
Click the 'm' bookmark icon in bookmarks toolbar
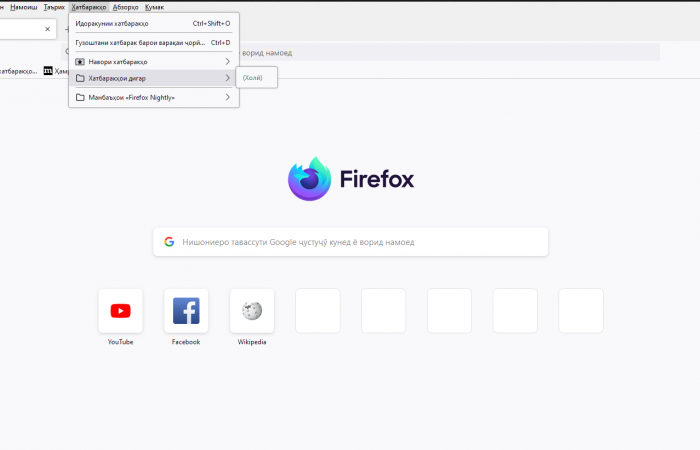click(48, 71)
